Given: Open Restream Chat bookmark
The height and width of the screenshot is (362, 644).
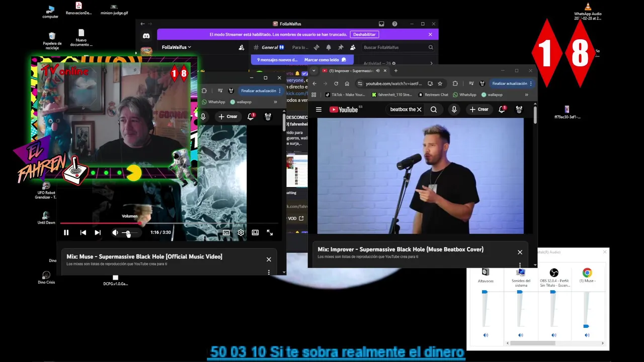Looking at the screenshot, I should pos(433,95).
